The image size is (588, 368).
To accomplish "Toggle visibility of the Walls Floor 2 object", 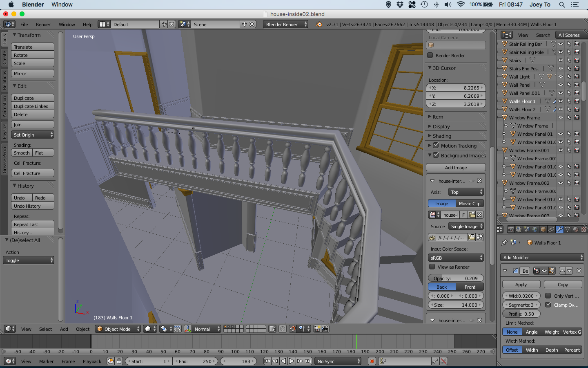I will tap(561, 109).
